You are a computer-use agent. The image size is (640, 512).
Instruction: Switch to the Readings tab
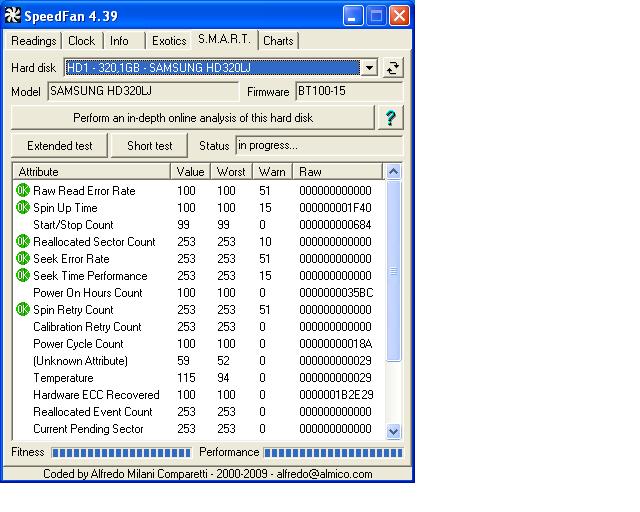tap(33, 41)
